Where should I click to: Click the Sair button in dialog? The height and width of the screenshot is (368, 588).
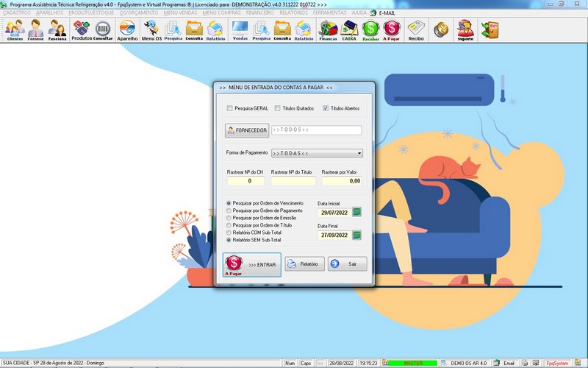tap(347, 264)
